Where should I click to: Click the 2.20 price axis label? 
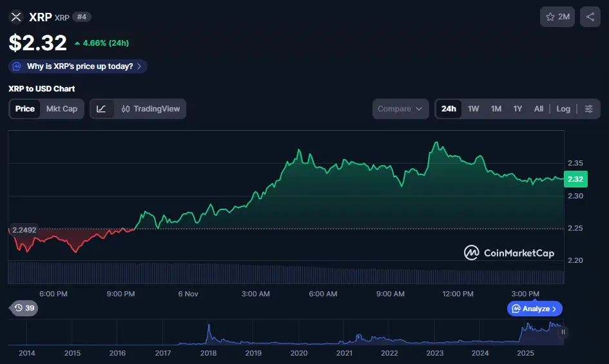point(575,260)
